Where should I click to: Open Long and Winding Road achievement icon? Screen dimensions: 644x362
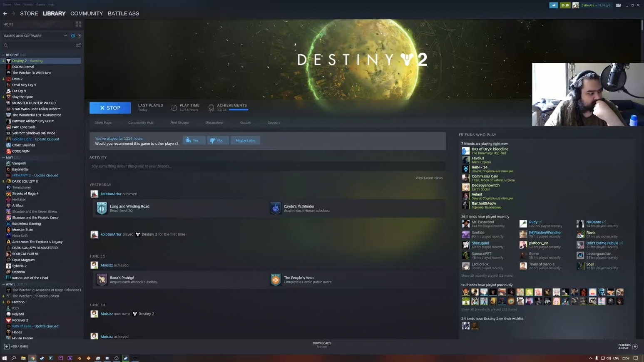point(102,208)
